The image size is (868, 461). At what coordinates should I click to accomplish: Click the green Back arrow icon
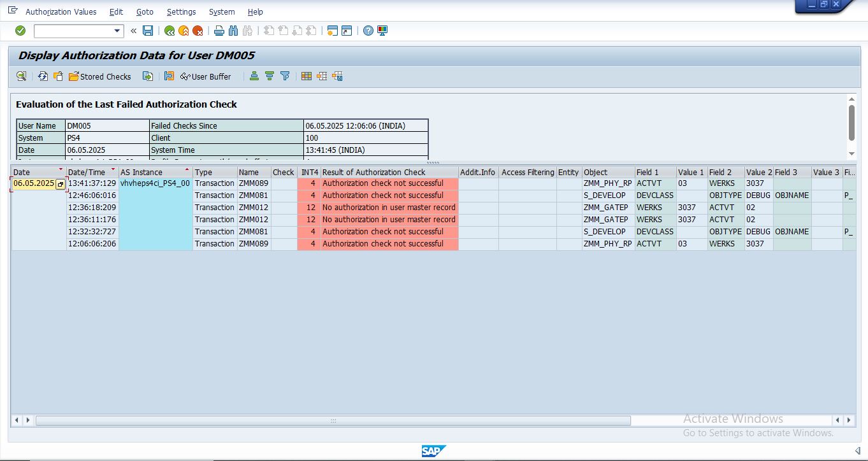pos(170,31)
